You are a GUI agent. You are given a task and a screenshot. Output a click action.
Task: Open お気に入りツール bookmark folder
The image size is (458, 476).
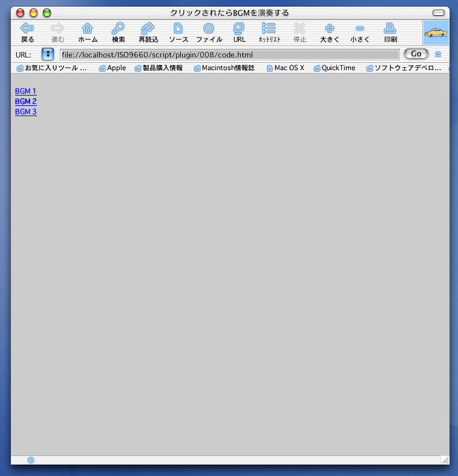pos(51,68)
